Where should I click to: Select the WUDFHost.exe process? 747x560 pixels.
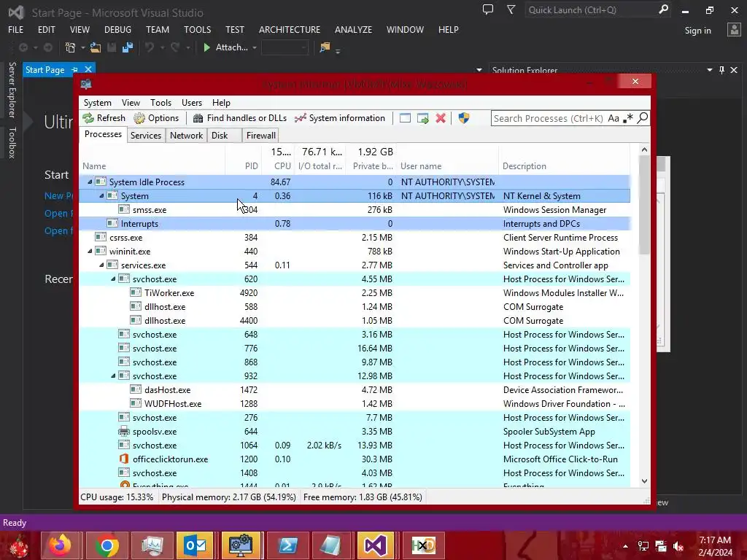tap(355, 403)
